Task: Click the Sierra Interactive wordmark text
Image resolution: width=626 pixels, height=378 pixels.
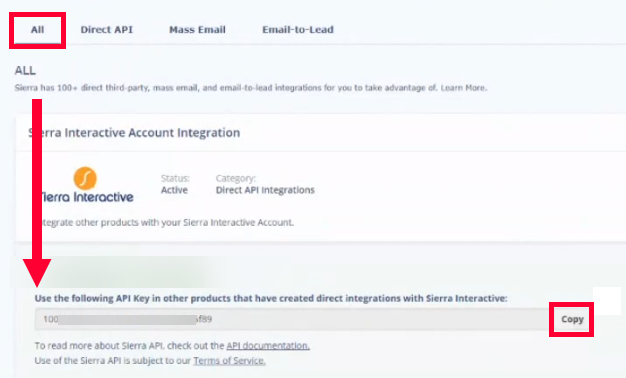Action: (87, 197)
